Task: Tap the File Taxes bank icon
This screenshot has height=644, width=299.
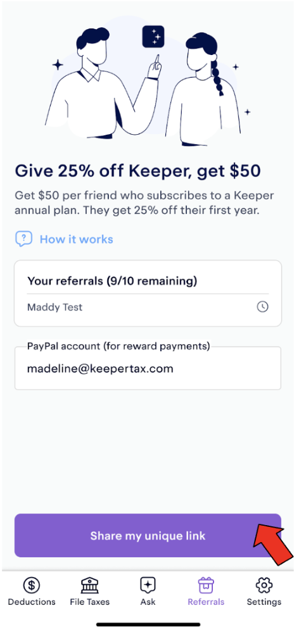Action: 90,585
